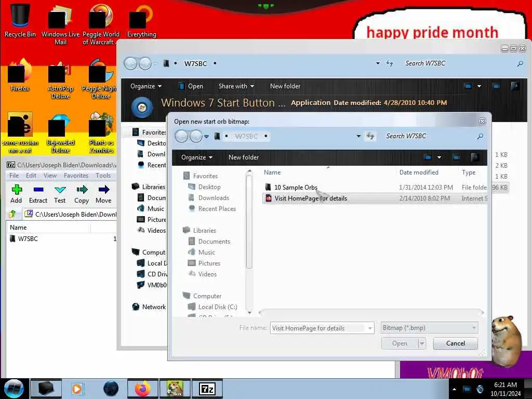Expand the File name combo box arrow
532x399 pixels.
[370, 328]
